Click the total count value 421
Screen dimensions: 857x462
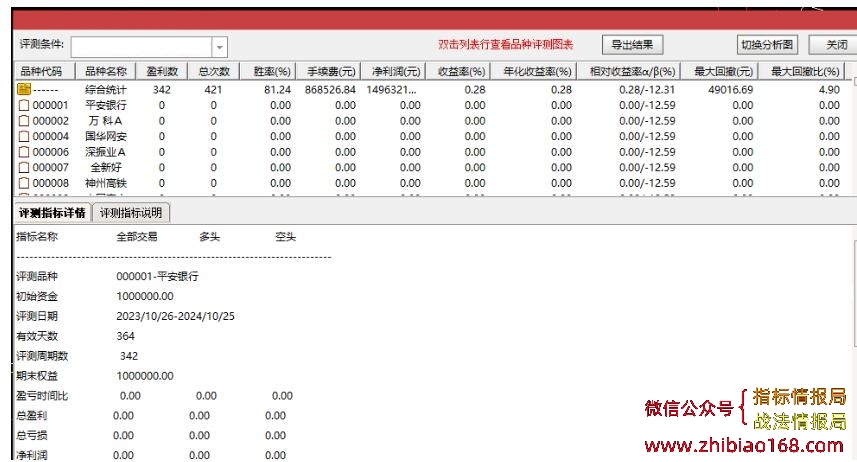[213, 90]
